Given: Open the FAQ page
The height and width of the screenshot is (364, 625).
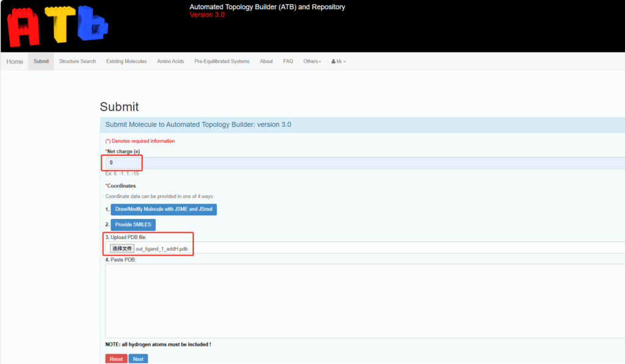Looking at the screenshot, I should click(x=288, y=62).
